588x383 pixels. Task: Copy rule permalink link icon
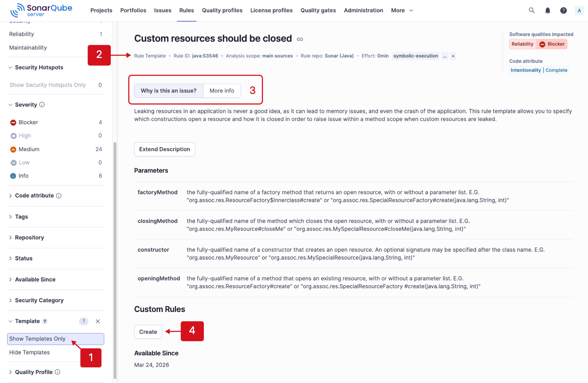[300, 39]
